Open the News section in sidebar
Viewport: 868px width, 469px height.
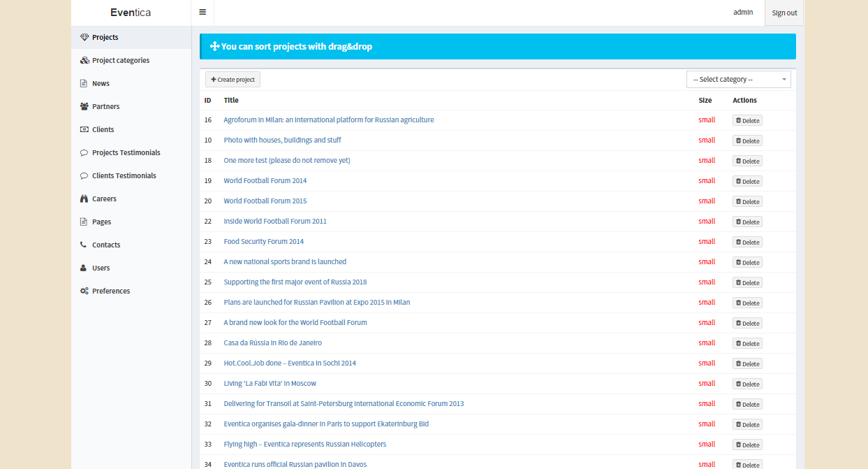pos(101,84)
